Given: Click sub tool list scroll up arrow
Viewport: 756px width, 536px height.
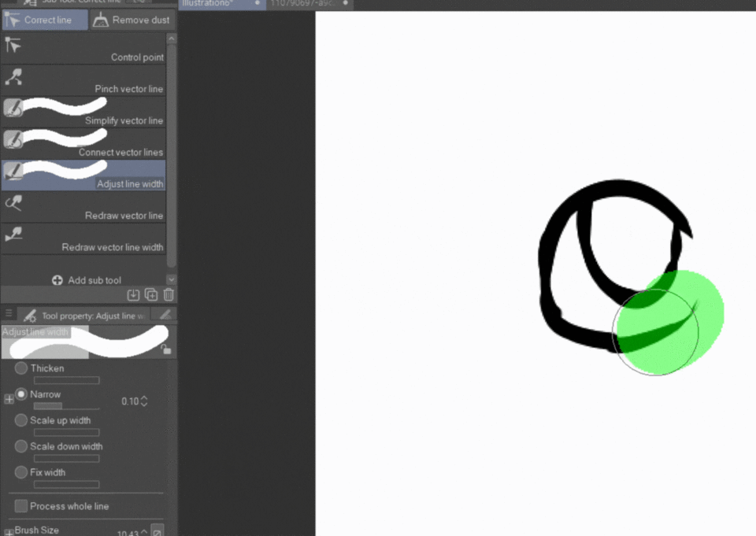Looking at the screenshot, I should tap(171, 39).
